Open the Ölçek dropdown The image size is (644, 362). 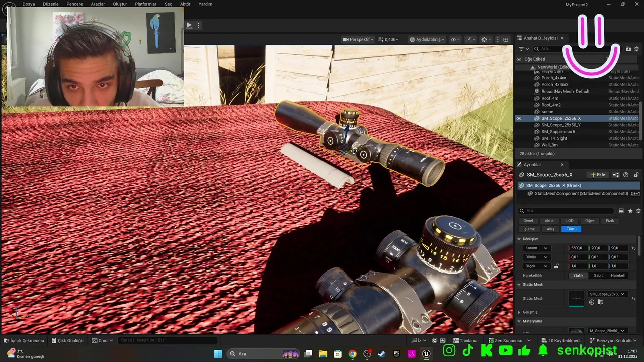pos(537,266)
